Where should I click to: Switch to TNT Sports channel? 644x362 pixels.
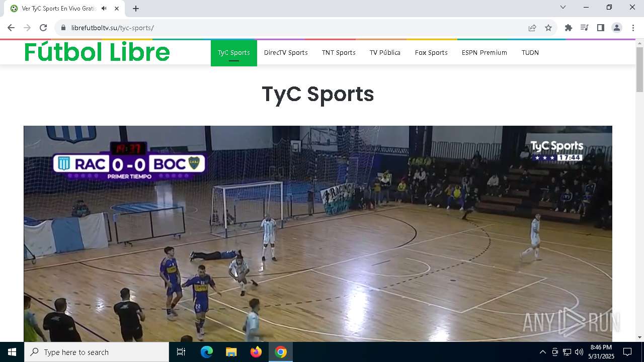tap(339, 53)
